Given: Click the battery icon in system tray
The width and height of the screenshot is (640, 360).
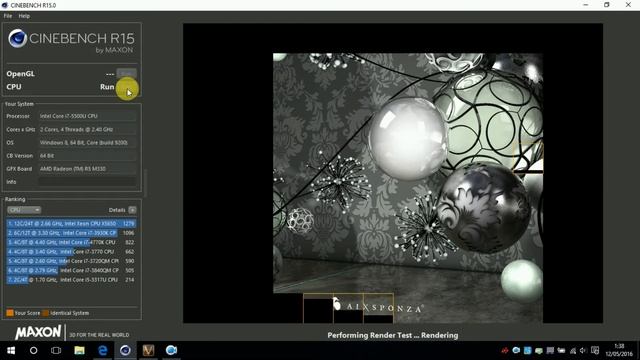Looking at the screenshot, I should 562,351.
